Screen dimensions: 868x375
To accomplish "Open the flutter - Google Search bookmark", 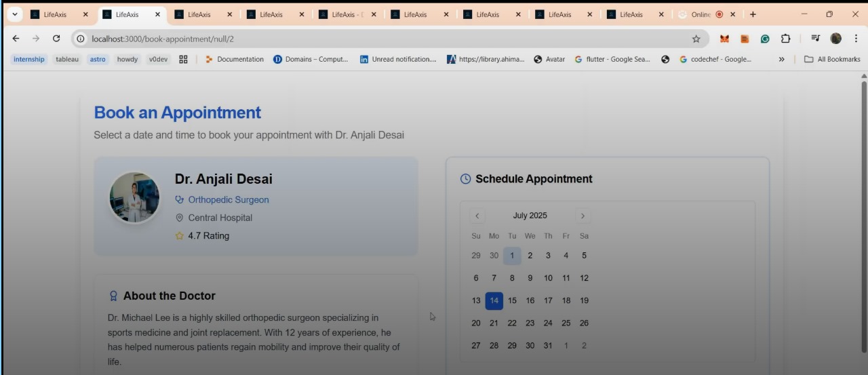I will 612,60.
